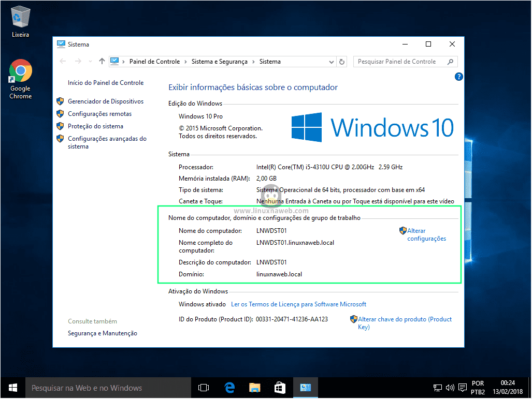Open the Lixeira recycle bin icon
Image resolution: width=532 pixels, height=399 pixels.
[x=20, y=22]
